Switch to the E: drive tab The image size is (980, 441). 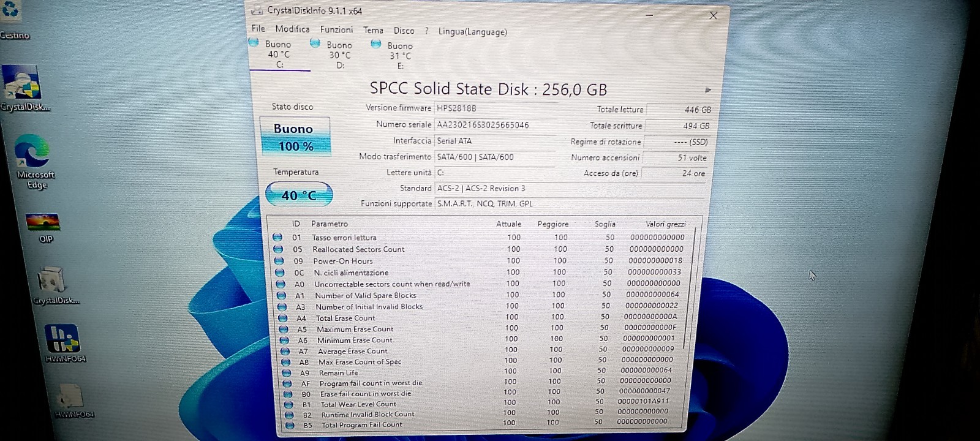(400, 56)
